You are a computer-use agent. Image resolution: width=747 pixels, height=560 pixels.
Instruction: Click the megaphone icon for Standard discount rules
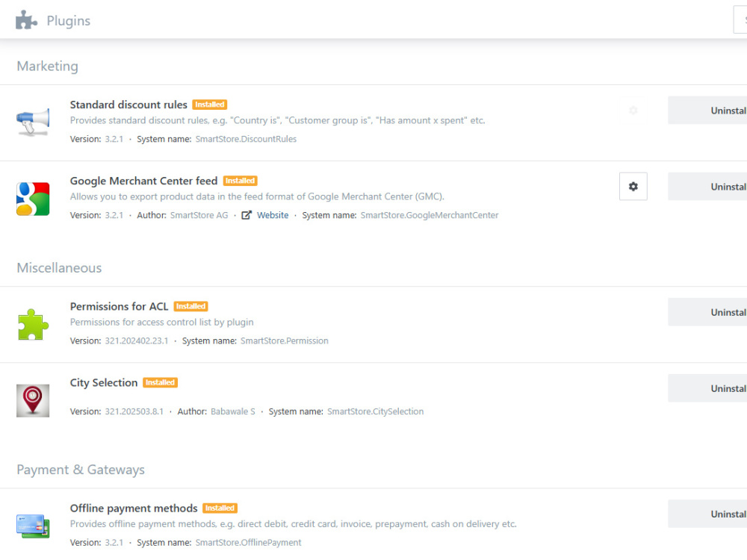point(33,122)
